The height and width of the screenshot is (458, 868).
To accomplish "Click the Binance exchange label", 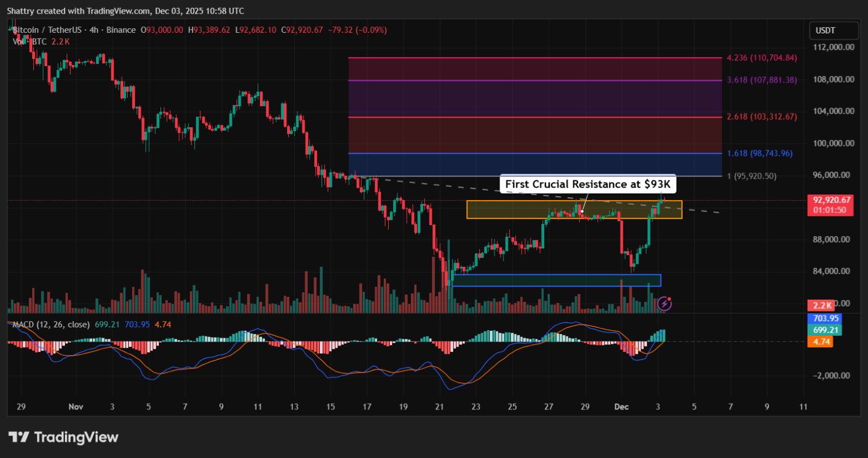I will [121, 30].
